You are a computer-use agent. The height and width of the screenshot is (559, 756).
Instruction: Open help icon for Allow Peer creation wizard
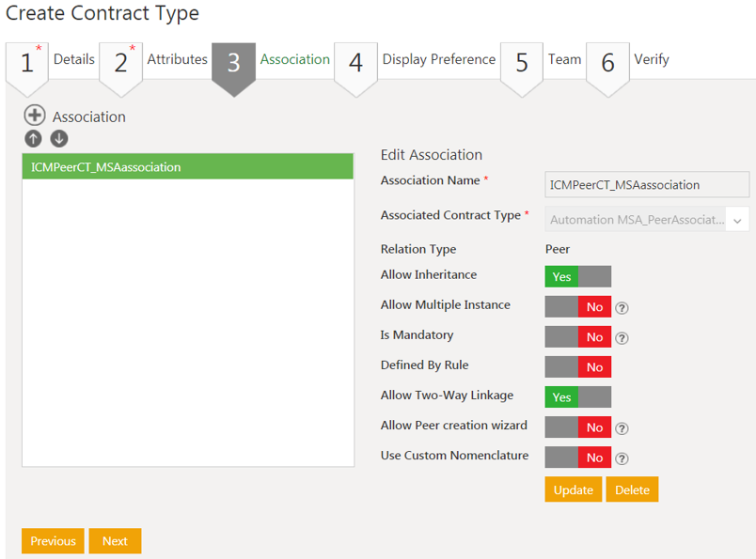click(622, 427)
